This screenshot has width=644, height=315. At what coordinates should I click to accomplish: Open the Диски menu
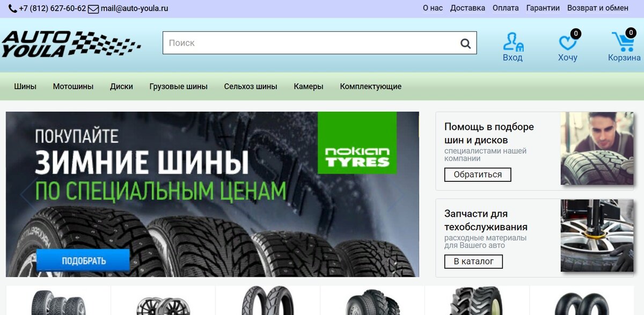121,86
